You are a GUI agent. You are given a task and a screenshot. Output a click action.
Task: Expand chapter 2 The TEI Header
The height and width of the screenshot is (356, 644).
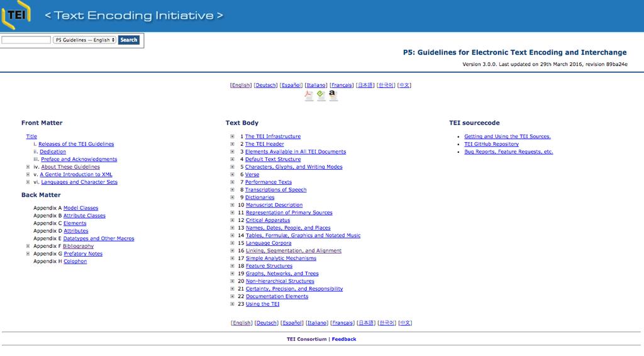(232, 144)
